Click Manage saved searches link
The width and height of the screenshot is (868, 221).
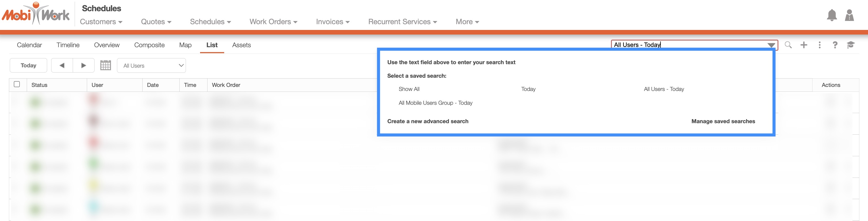coord(723,121)
